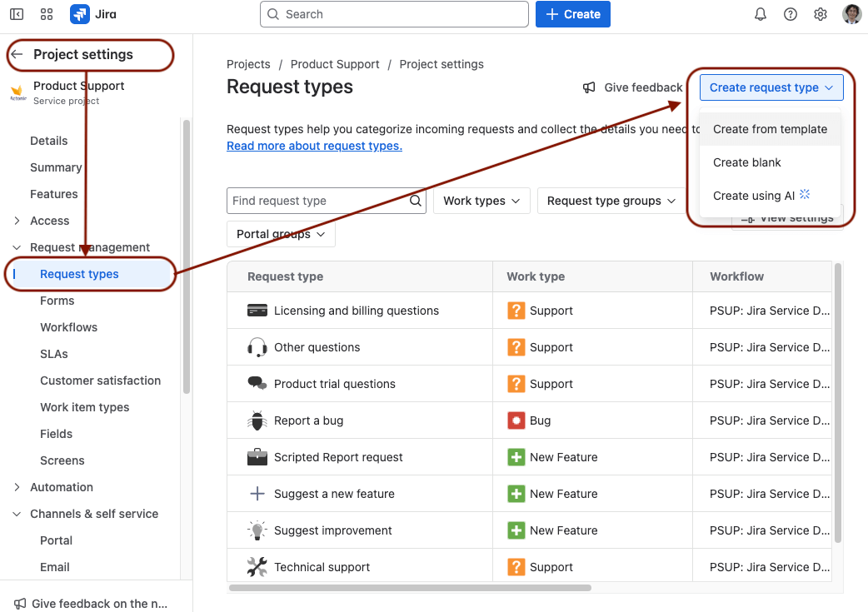Open the app switcher grid icon
Viewport: 868px width, 612px height.
coord(47,14)
